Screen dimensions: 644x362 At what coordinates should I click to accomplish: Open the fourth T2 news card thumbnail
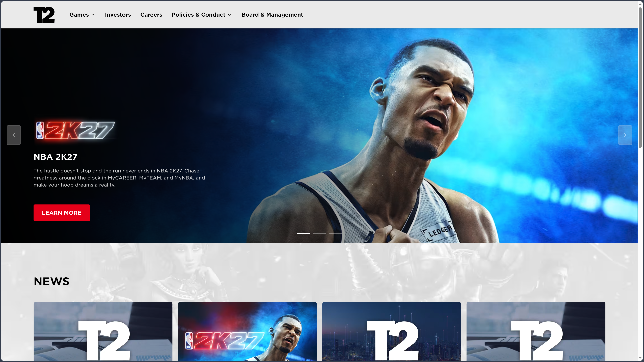pyautogui.click(x=536, y=331)
